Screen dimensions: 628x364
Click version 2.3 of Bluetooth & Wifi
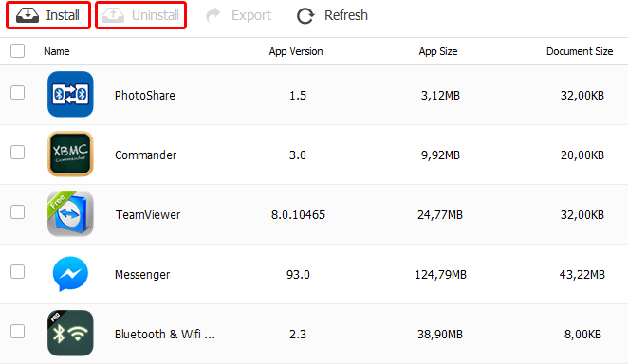click(298, 334)
